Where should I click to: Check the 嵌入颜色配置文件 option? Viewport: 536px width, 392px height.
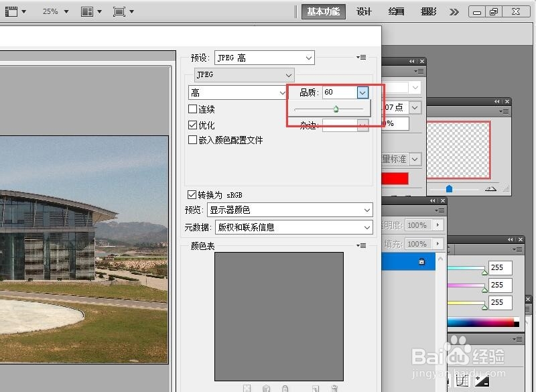click(x=193, y=139)
